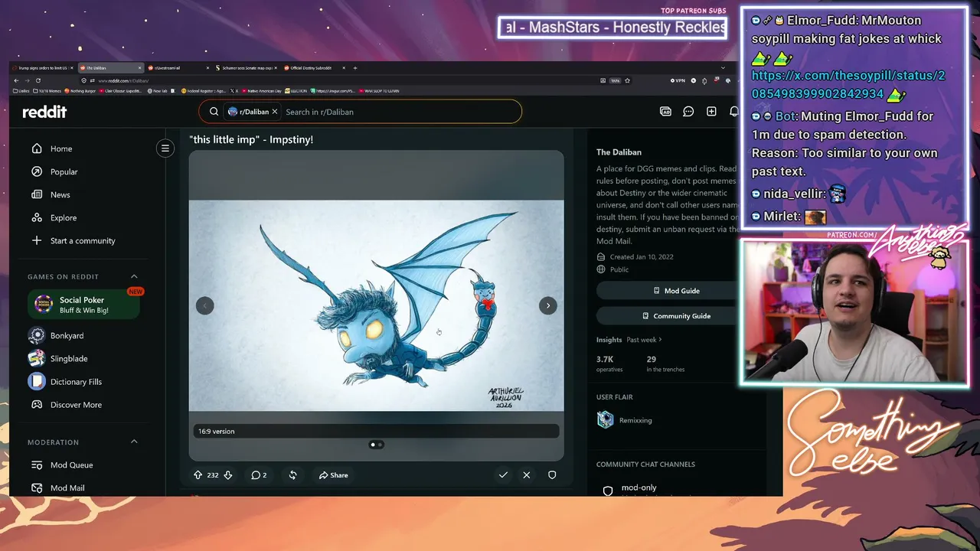Collapse the left navigation with the hamburger button
Screen dimensions: 980x551
coord(165,148)
